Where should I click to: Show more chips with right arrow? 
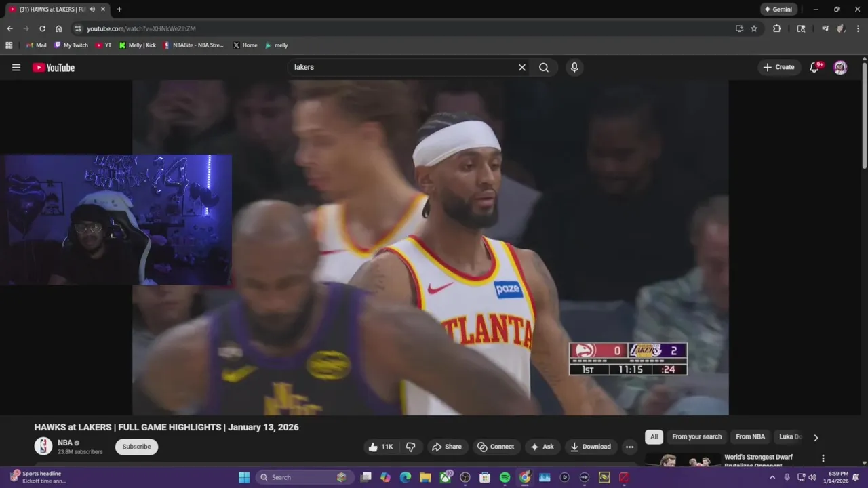click(x=816, y=437)
